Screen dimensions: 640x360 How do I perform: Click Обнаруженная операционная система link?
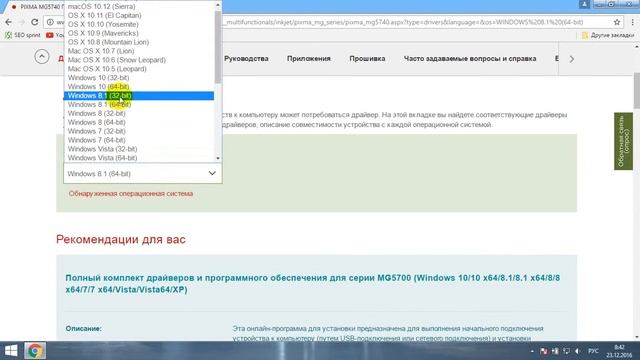(x=131, y=193)
